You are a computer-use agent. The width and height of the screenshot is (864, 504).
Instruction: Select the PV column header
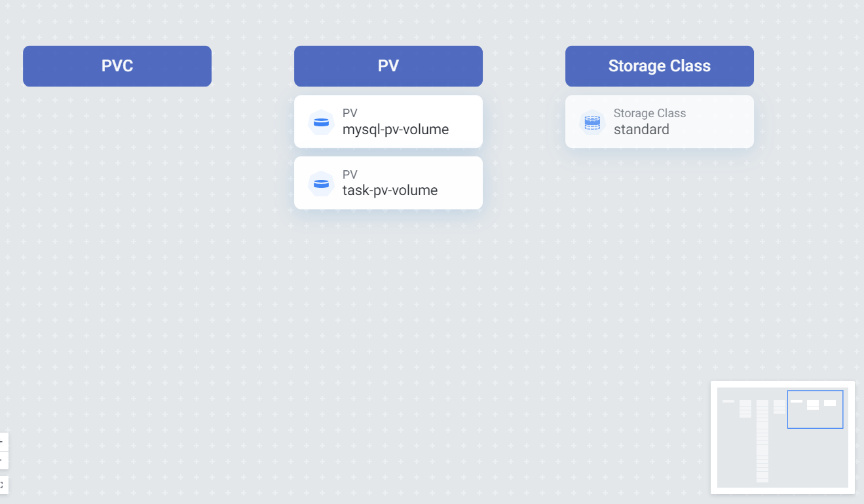point(388,66)
